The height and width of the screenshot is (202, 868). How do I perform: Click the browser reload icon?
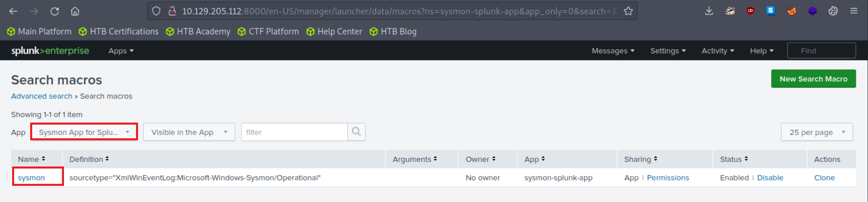point(54,11)
